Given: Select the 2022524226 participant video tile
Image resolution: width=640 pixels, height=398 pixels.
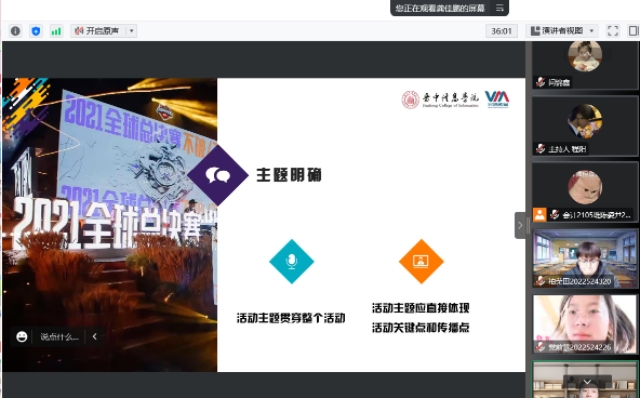Looking at the screenshot, I should (x=585, y=325).
